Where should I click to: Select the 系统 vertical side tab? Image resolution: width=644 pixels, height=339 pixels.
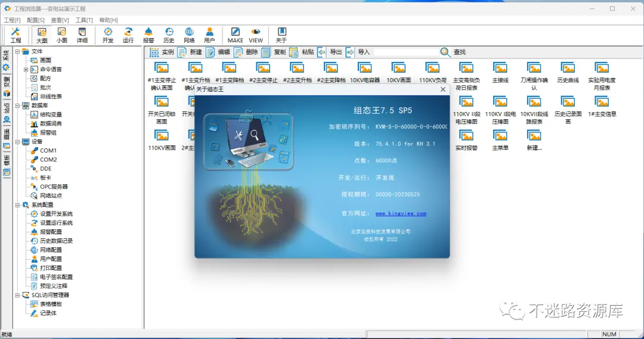(6, 60)
